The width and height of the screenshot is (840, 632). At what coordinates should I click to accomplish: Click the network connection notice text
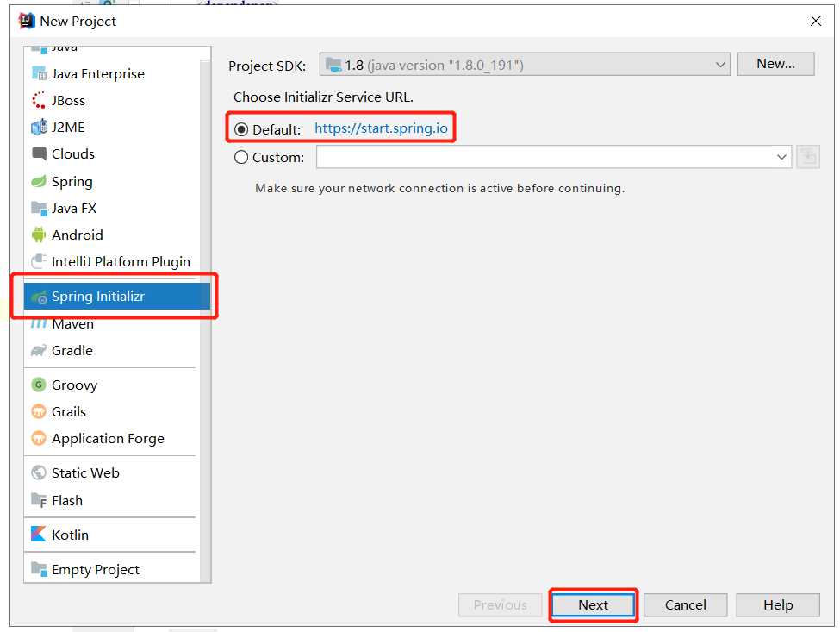[x=440, y=188]
